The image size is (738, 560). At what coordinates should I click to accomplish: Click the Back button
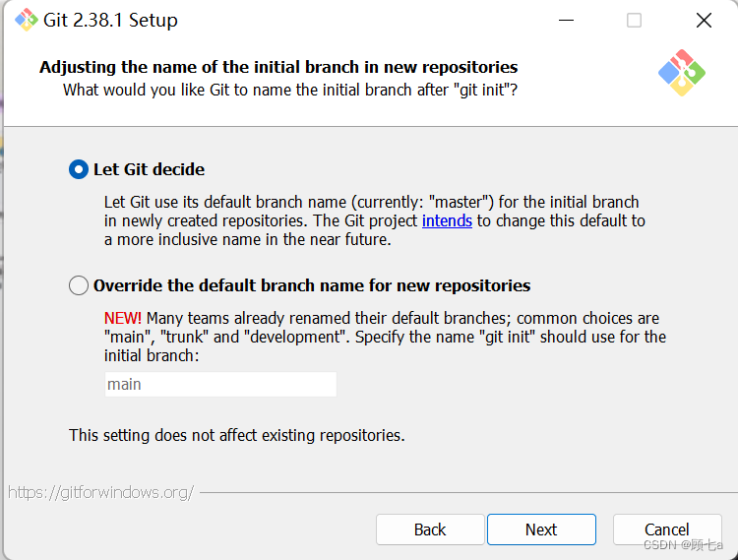pyautogui.click(x=430, y=529)
